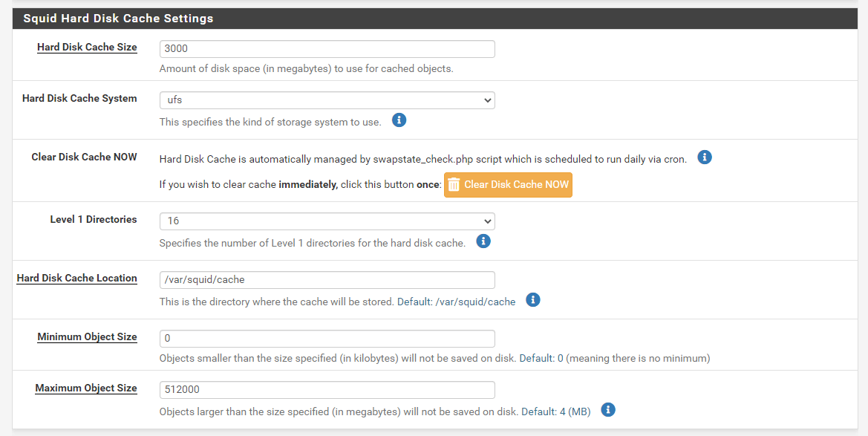Viewport: 868px width, 436px height.
Task: Open info icon for Maximum Object Size
Action: (608, 410)
